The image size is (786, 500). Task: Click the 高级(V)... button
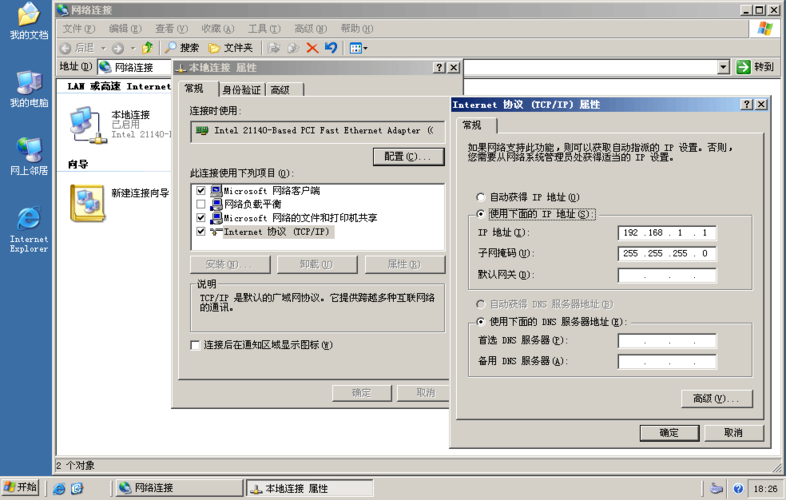click(x=715, y=399)
